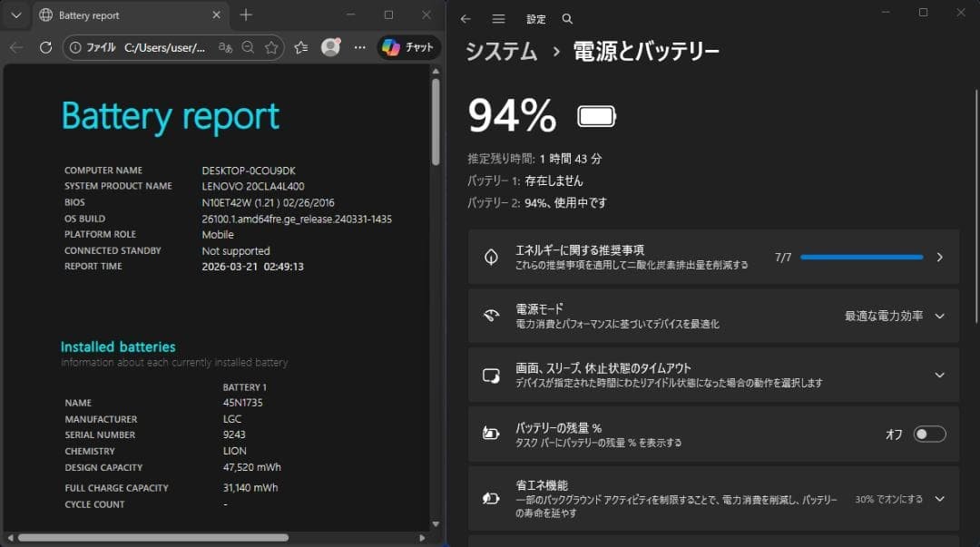Click the Battery report vertical scrollbar thumb
The image size is (980, 547).
[436, 122]
